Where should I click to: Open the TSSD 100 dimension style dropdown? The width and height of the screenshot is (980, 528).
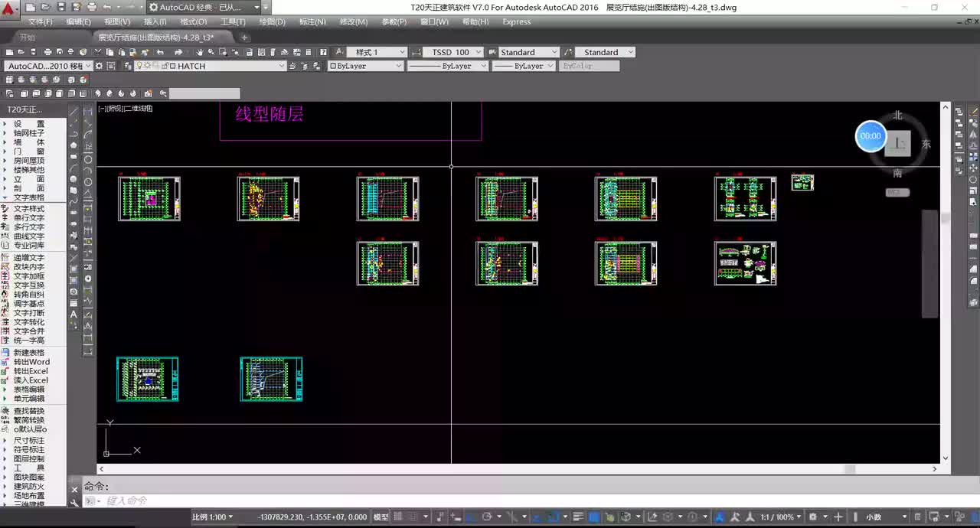tap(453, 52)
